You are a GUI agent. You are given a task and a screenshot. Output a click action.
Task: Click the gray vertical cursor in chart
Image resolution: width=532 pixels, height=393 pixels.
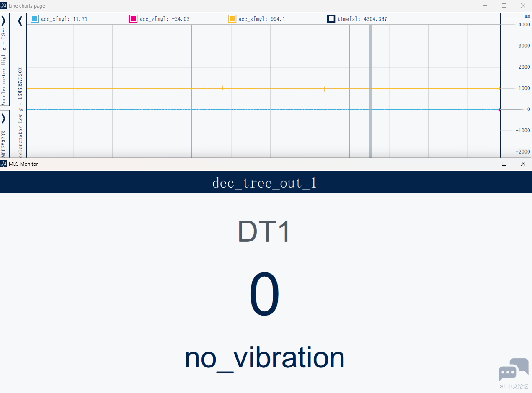point(370,91)
